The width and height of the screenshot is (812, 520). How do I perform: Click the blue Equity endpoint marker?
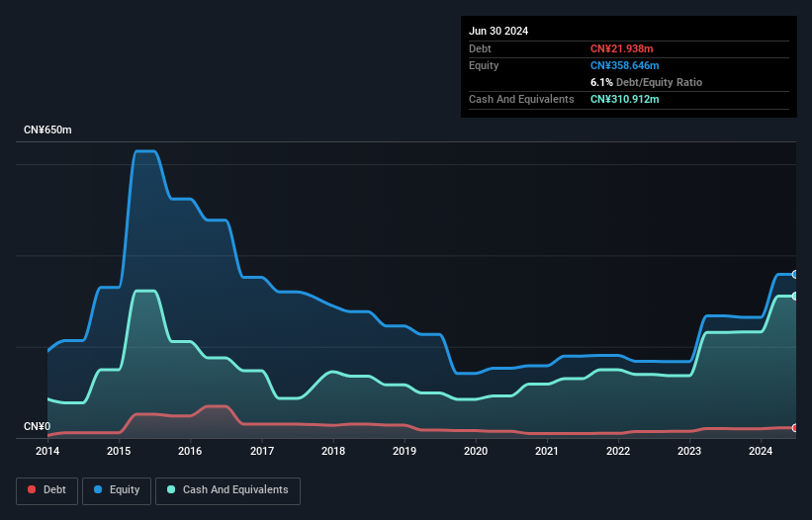point(795,274)
